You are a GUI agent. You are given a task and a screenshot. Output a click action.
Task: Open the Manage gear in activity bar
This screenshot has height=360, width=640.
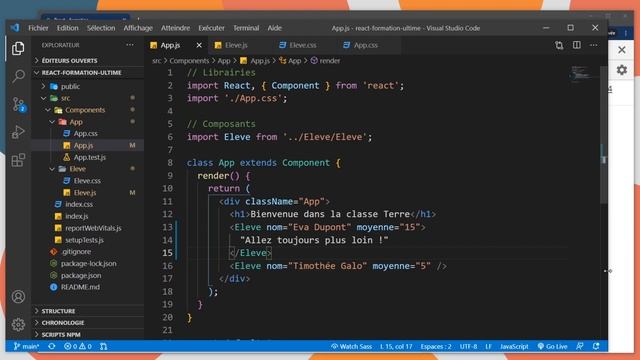click(18, 324)
